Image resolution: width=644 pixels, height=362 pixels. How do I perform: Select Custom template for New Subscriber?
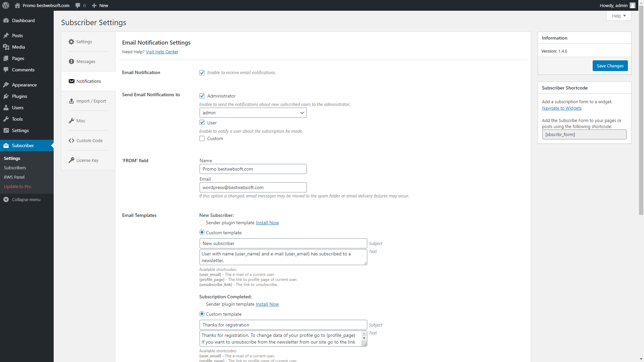click(202, 232)
